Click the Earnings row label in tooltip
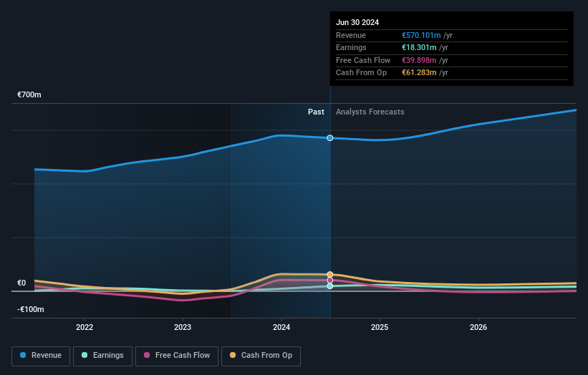This screenshot has height=375, width=588. pos(351,47)
